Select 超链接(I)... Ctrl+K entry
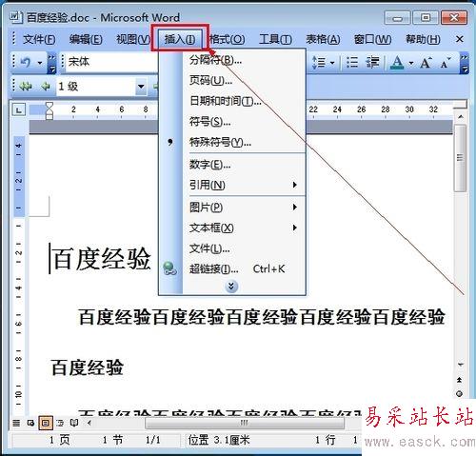 (232, 269)
